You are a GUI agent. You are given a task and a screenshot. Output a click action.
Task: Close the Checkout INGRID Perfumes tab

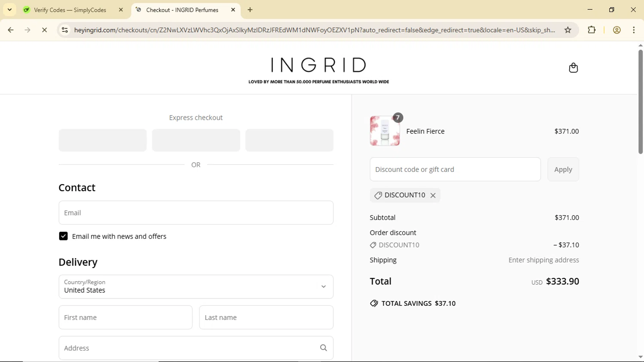233,9
